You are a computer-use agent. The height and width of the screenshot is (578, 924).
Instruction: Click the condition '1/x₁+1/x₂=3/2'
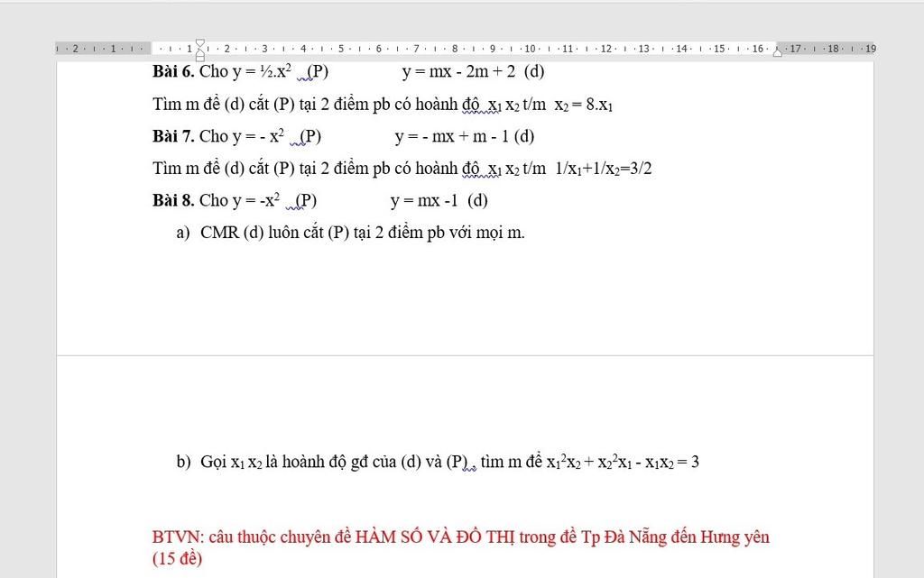[604, 169]
